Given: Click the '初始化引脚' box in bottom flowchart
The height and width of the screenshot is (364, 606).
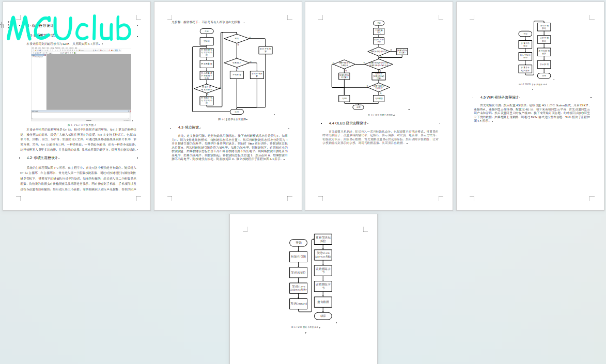Looking at the screenshot, I should [298, 257].
